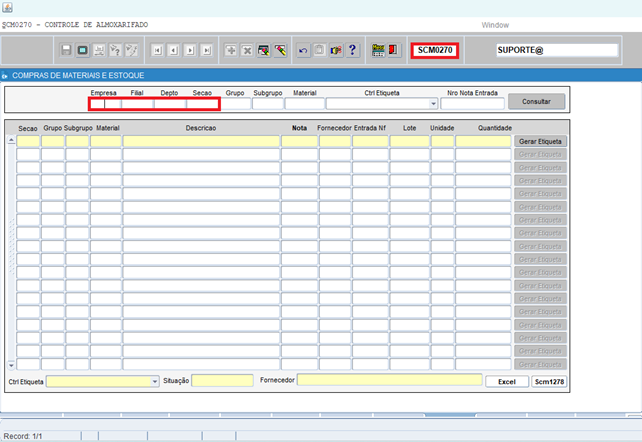Click the Unidade column header
The width and height of the screenshot is (642, 442).
pos(442,128)
